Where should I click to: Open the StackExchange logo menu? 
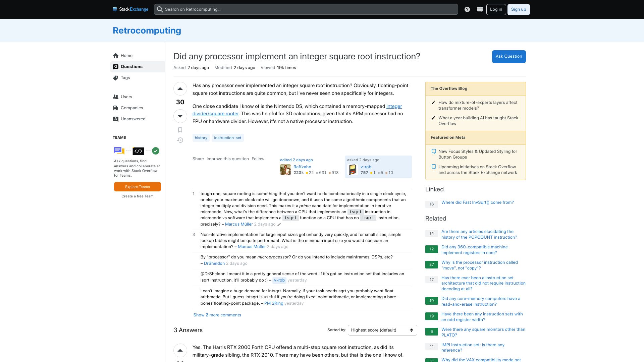[130, 9]
